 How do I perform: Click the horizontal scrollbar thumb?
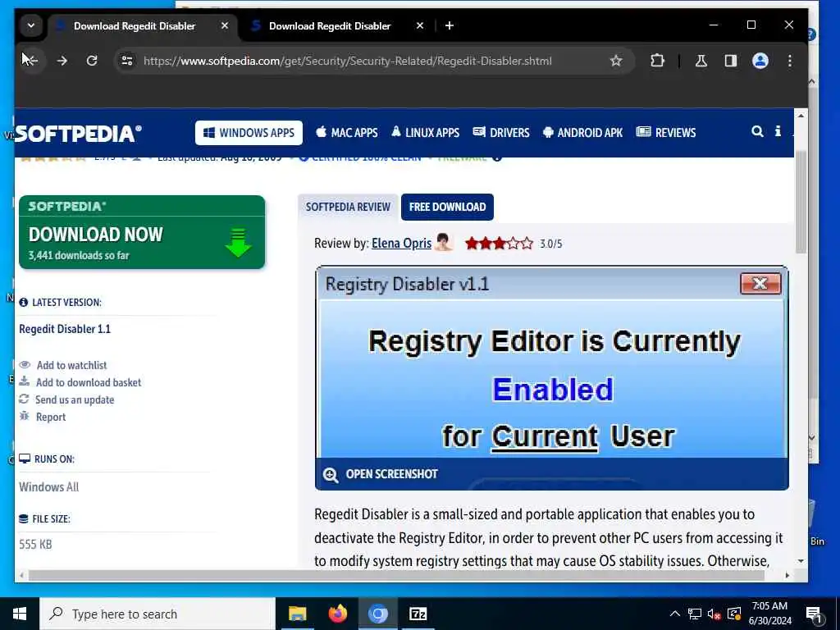coord(396,575)
